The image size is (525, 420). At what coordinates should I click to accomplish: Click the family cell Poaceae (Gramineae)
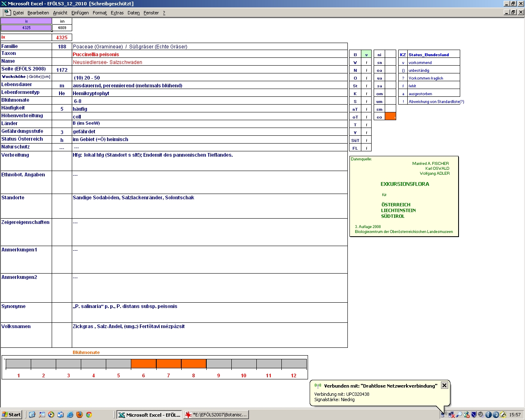(210, 46)
